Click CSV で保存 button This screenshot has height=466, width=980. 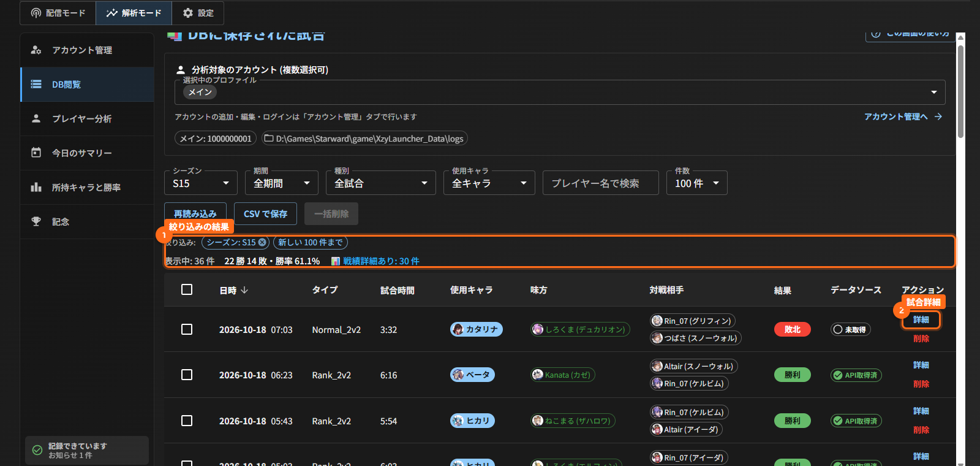pyautogui.click(x=265, y=213)
